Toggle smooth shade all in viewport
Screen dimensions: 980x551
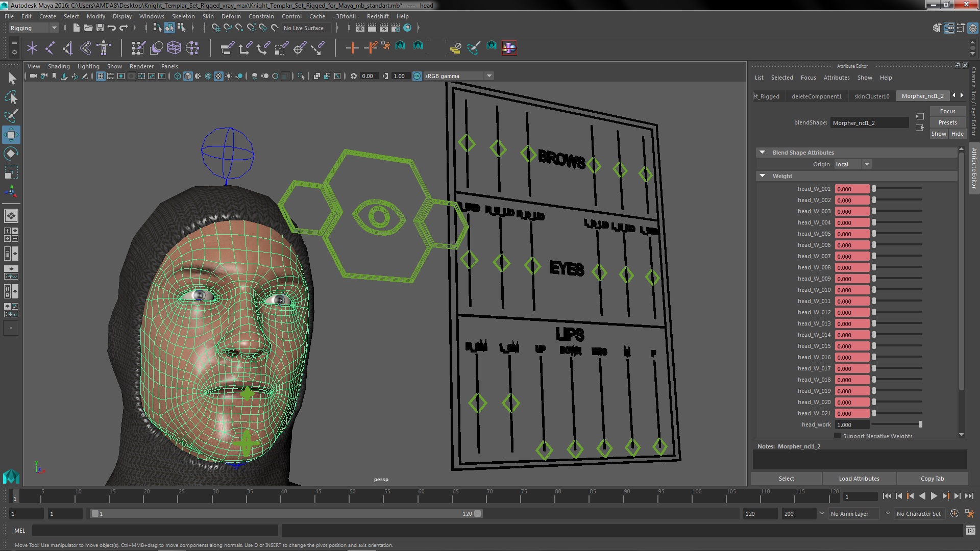tap(188, 76)
